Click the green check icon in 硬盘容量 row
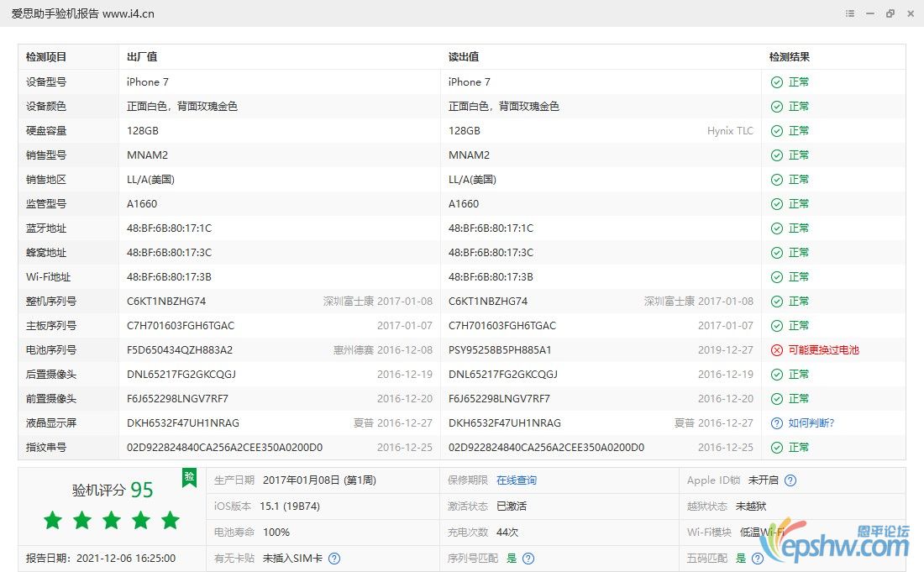Screen dimensions: 924x572 tap(777, 131)
